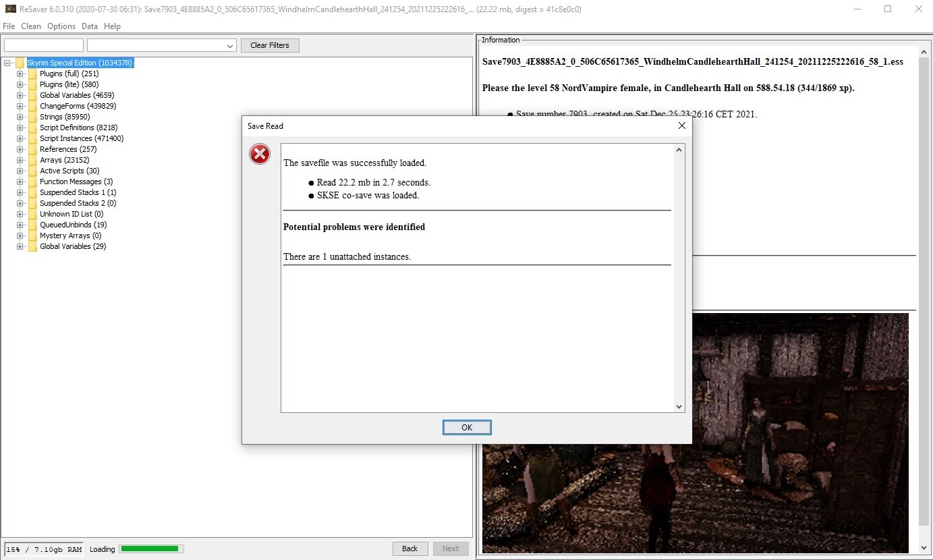Click 'SKSE co-save was loaded' line
Viewport: 933px width, 560px height.
click(368, 196)
